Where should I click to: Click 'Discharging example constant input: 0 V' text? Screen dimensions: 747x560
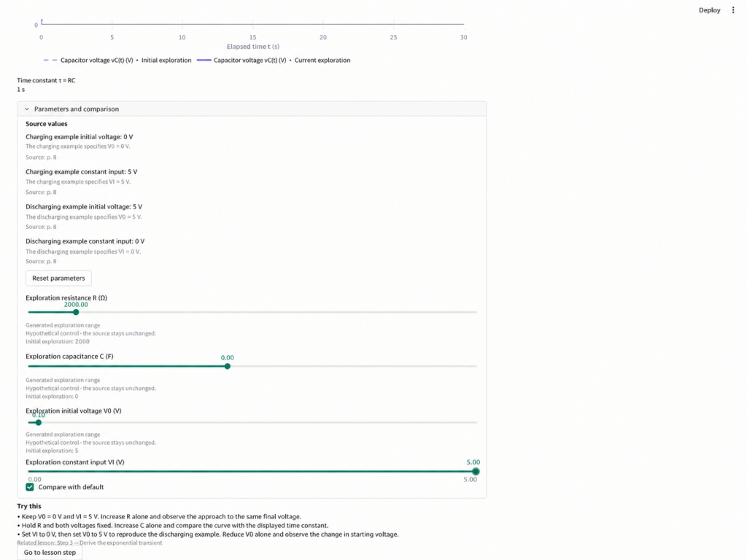pos(85,241)
